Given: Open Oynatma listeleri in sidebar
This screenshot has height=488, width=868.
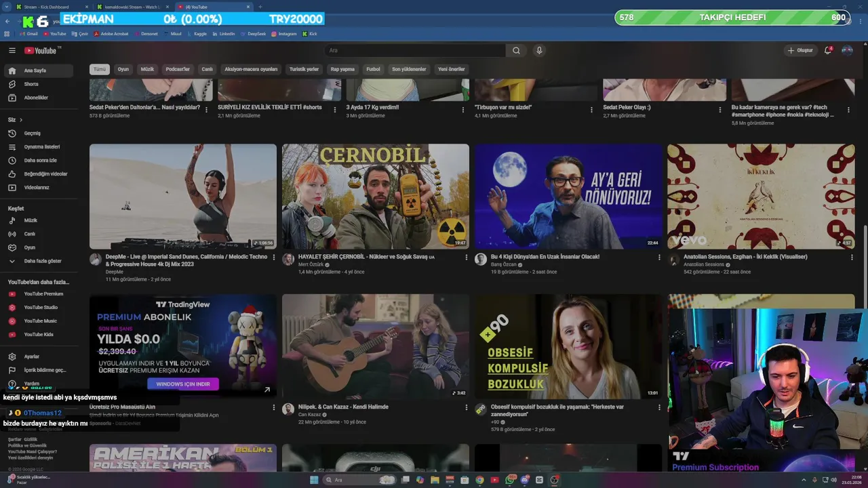Looking at the screenshot, I should click(38, 146).
